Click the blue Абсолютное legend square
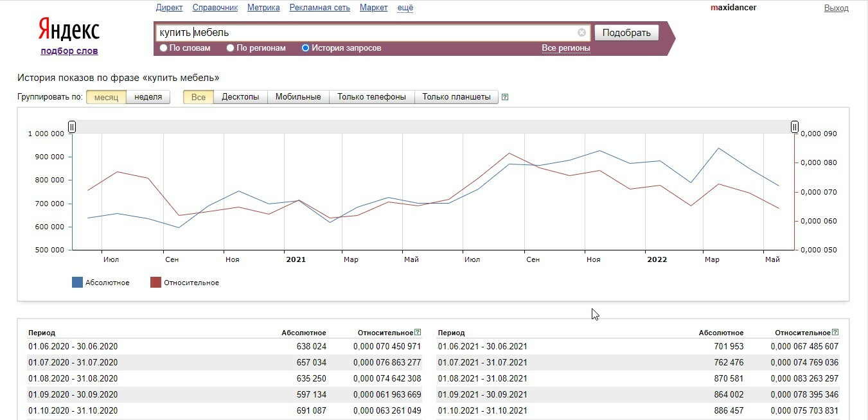This screenshot has height=420, width=868. (x=77, y=282)
